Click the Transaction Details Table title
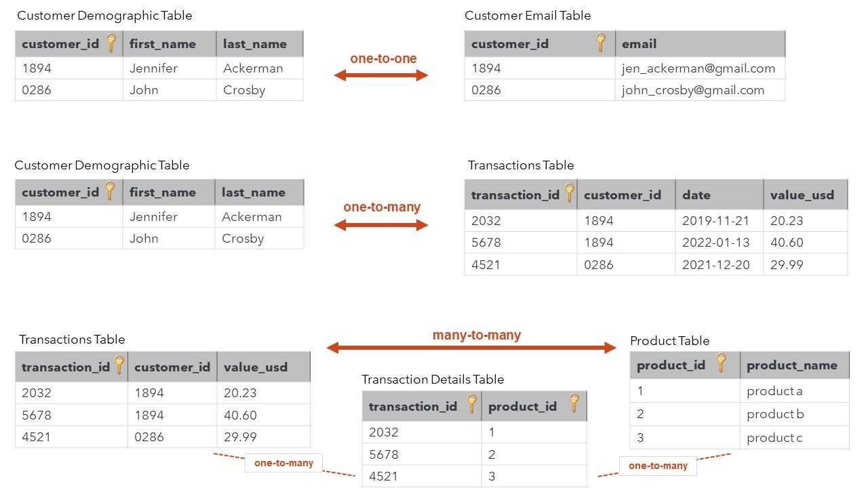 point(433,380)
